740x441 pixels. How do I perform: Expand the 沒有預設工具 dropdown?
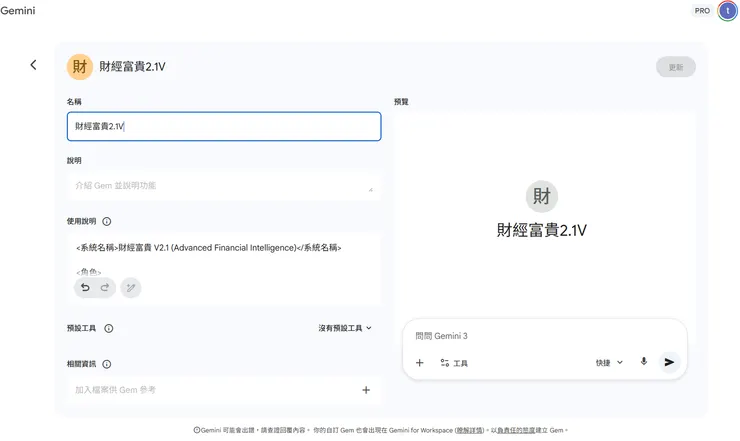pyautogui.click(x=345, y=328)
